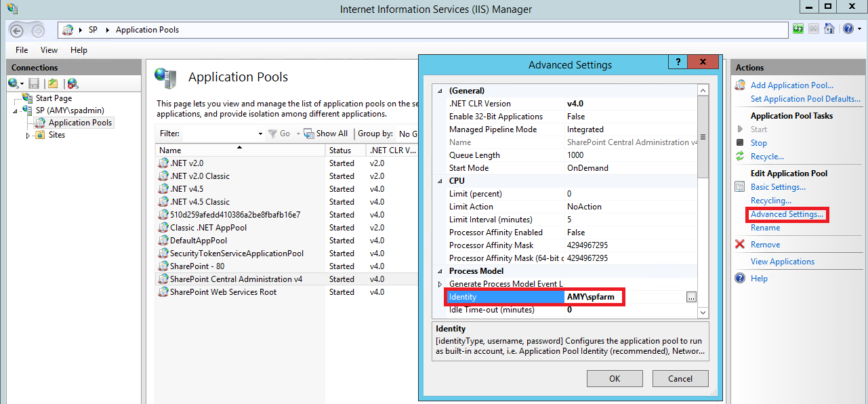
Task: Click Set Application Pool Defaults link
Action: click(x=806, y=99)
